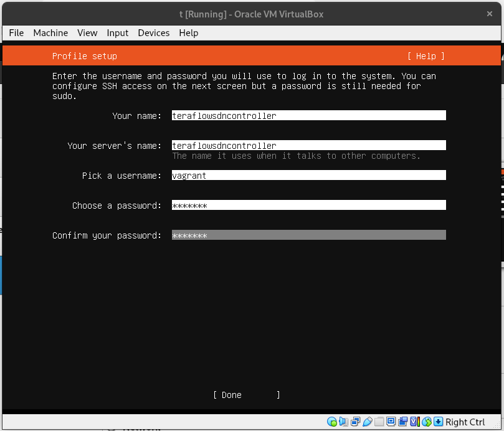The image size is (504, 431).
Task: Click the mouse integration indicator icon
Action: click(x=426, y=422)
